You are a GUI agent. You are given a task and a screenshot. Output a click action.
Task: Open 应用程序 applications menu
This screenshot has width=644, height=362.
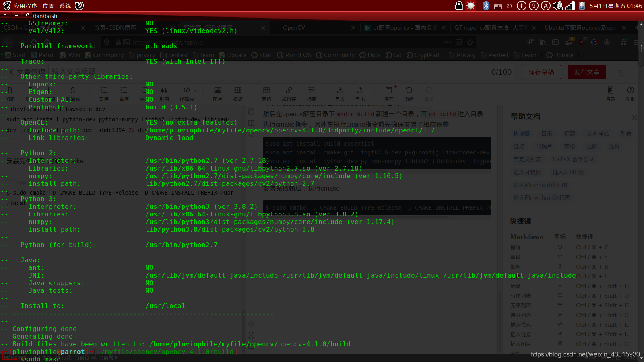tap(25, 6)
